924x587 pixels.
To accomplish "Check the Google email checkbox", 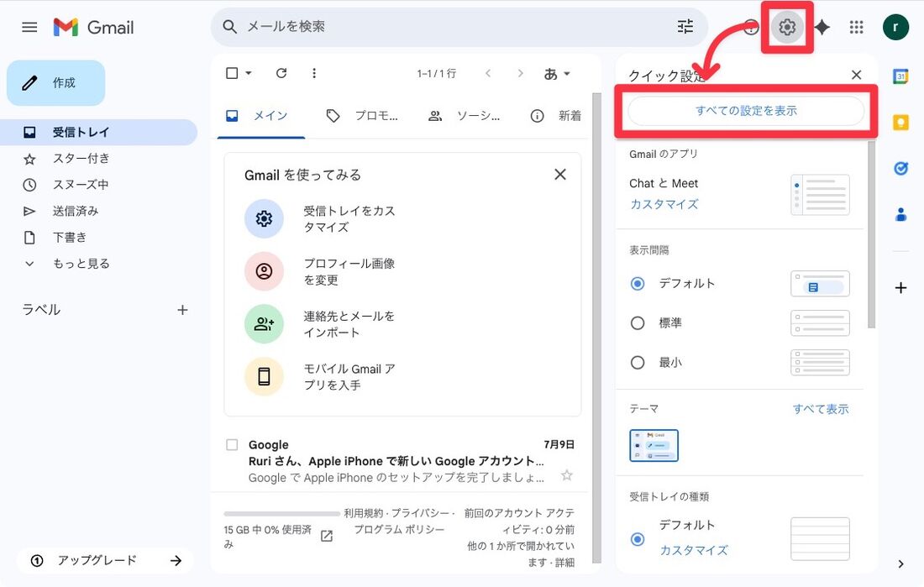I will tap(232, 444).
